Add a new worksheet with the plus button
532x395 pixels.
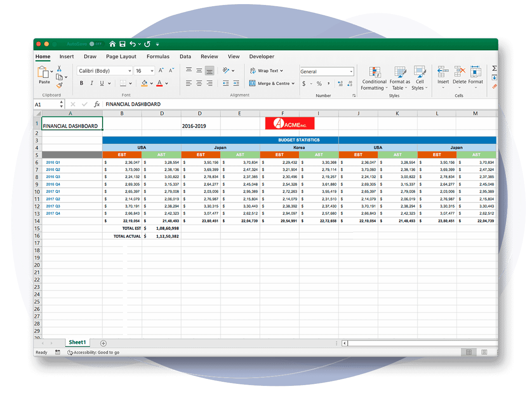(103, 343)
